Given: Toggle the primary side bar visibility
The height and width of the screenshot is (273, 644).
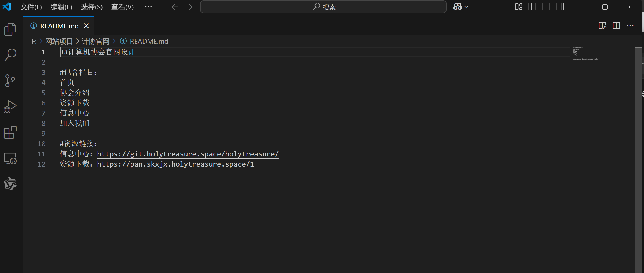Looking at the screenshot, I should 532,7.
